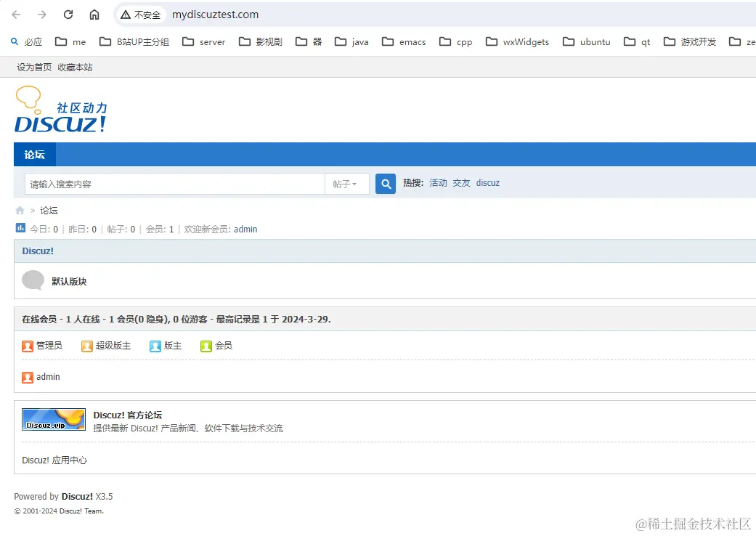Click the 设为首页 link
The image size is (756, 536).
pos(34,67)
